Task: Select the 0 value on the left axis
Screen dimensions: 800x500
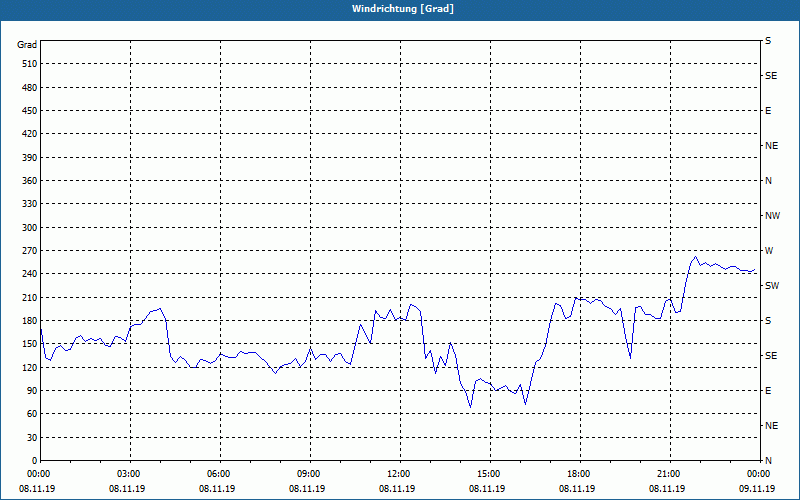Action: pyautogui.click(x=34, y=461)
